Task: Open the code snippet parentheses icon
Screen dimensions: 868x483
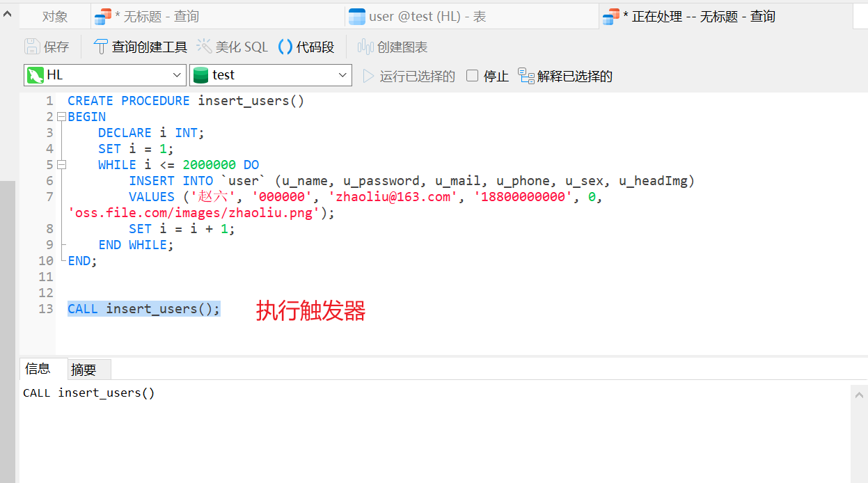Action: 285,47
